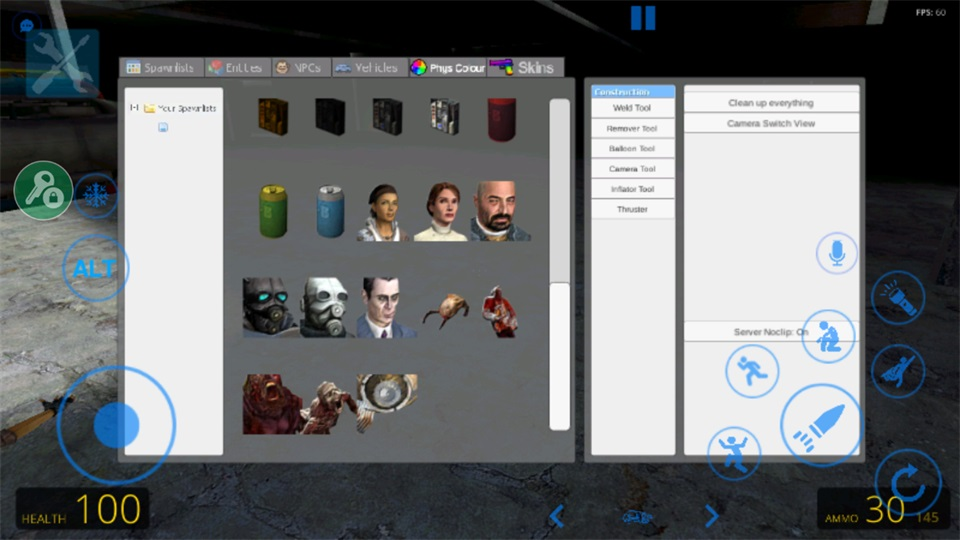
Task: Select previous weapon with left chevron
Action: click(x=557, y=516)
